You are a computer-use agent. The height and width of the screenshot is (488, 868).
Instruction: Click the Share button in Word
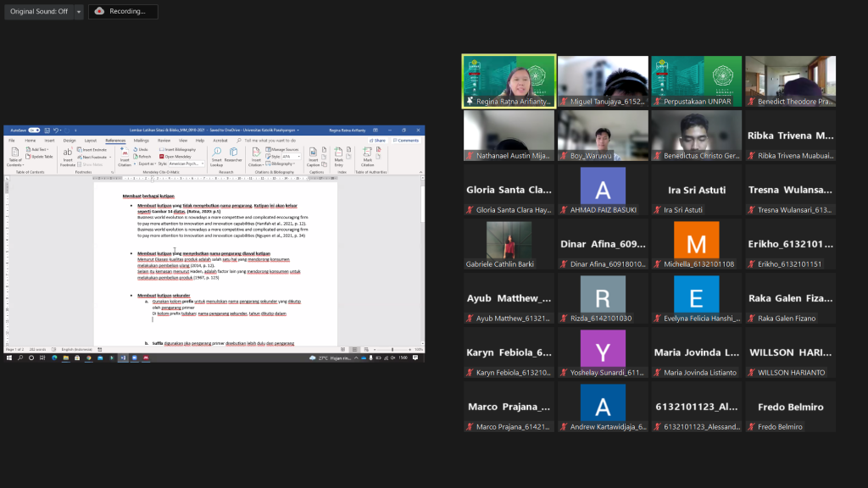378,140
